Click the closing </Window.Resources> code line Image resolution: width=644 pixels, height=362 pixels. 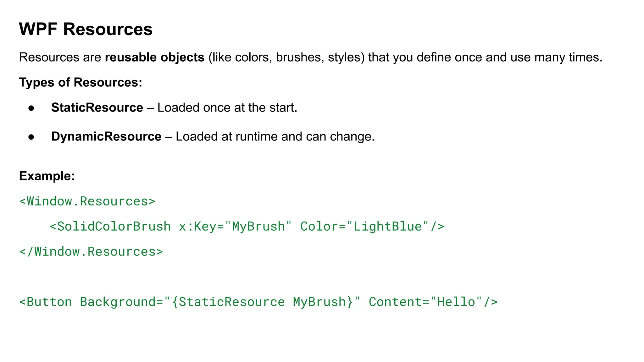tap(91, 252)
